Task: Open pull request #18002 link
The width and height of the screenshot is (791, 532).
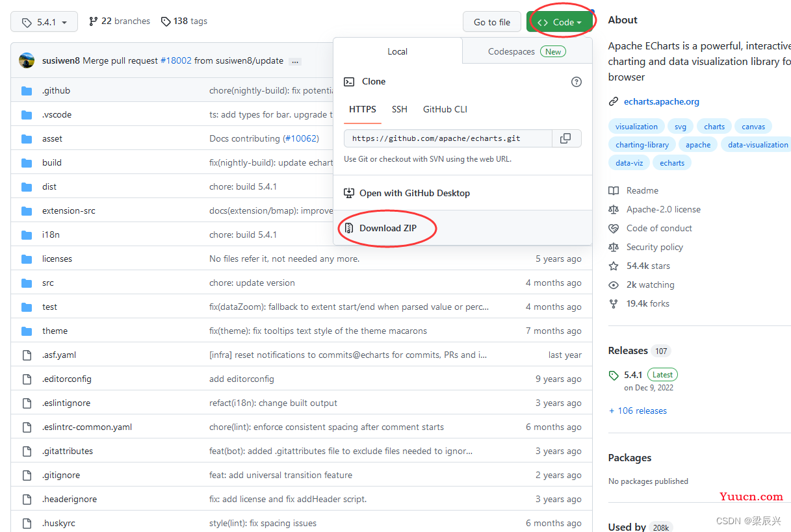Action: [x=175, y=60]
